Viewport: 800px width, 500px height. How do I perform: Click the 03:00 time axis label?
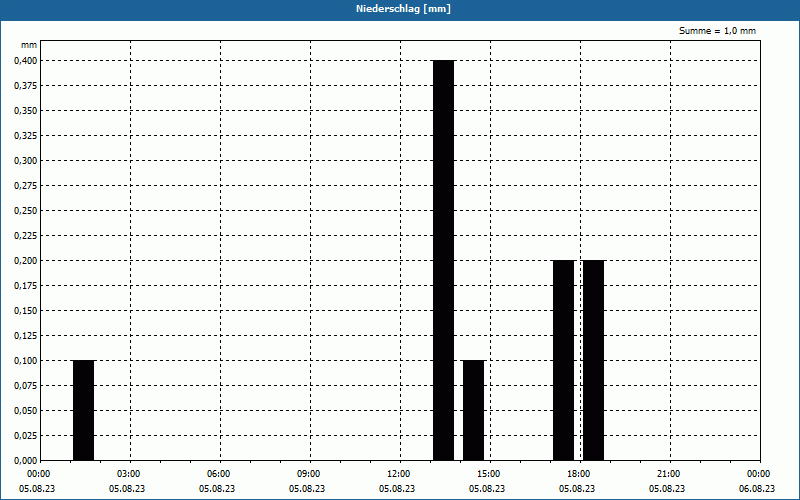click(x=130, y=474)
